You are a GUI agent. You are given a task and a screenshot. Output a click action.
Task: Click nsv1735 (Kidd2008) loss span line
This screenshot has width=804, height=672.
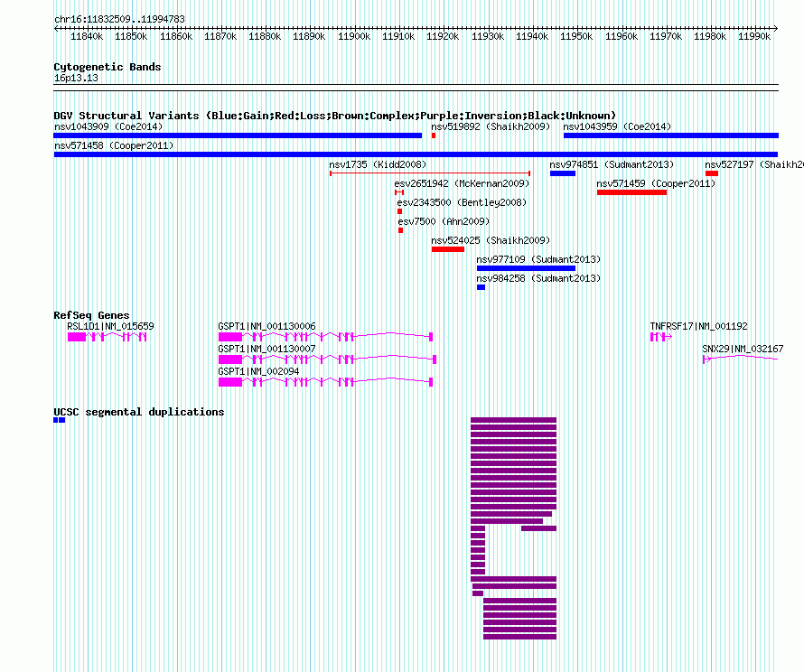pyautogui.click(x=430, y=173)
